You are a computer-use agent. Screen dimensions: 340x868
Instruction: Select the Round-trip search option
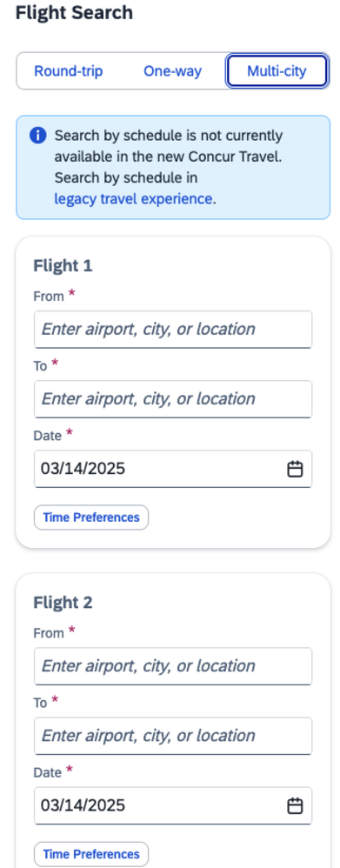(69, 70)
